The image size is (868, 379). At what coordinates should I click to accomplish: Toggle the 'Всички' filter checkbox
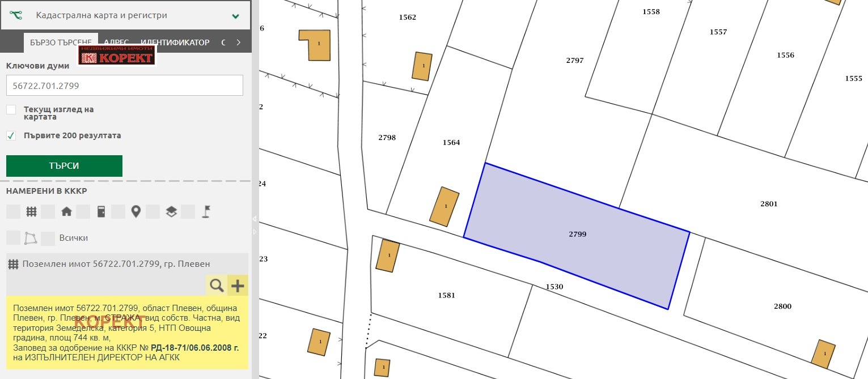[x=48, y=238]
